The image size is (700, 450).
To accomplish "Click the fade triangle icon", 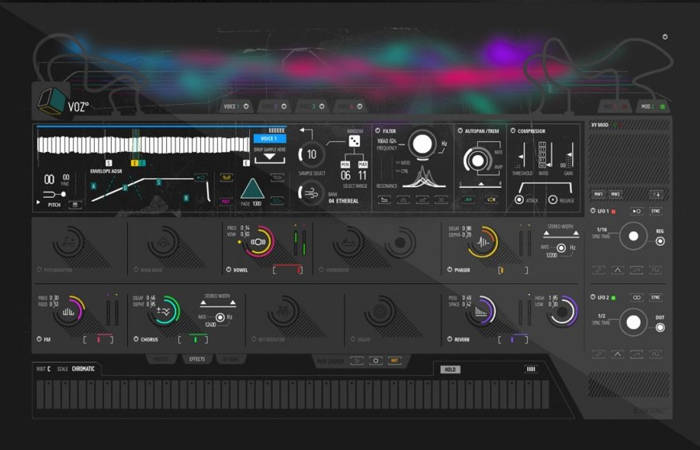I will click(x=251, y=189).
